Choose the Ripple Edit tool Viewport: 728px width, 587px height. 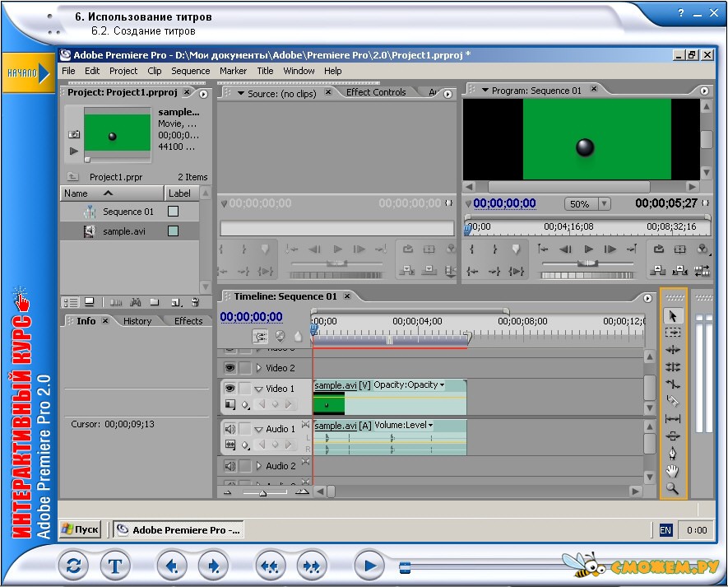click(672, 350)
